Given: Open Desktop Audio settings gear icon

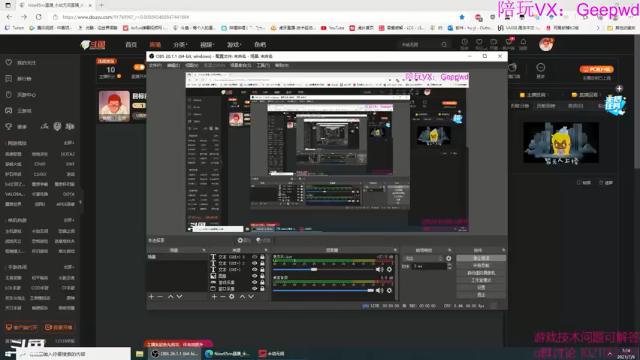Looking at the screenshot, I should [x=389, y=290].
